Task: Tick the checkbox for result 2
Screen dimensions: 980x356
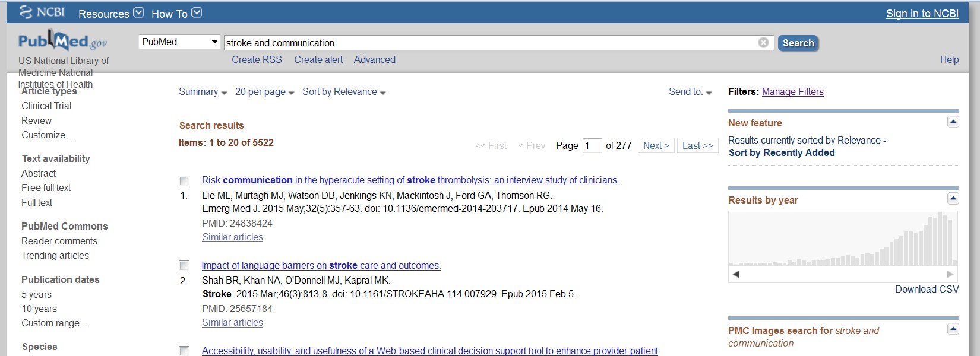Action: coord(184,266)
